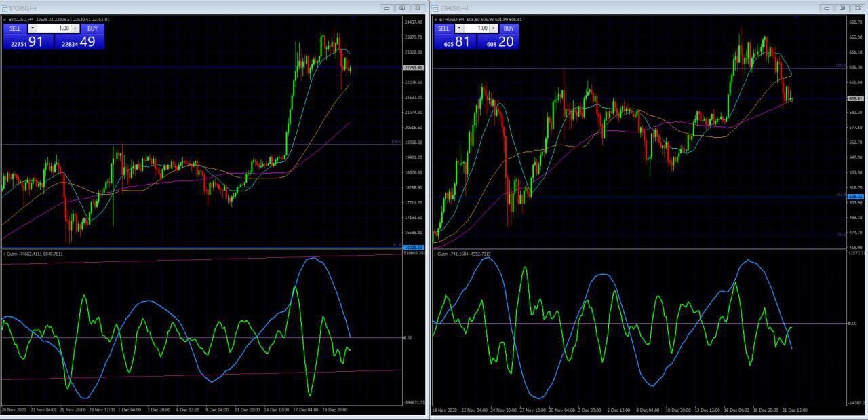Viewport: 868px width, 420px height.
Task: Maximize the BTCUSD,H4 chart window
Action: (x=402, y=8)
